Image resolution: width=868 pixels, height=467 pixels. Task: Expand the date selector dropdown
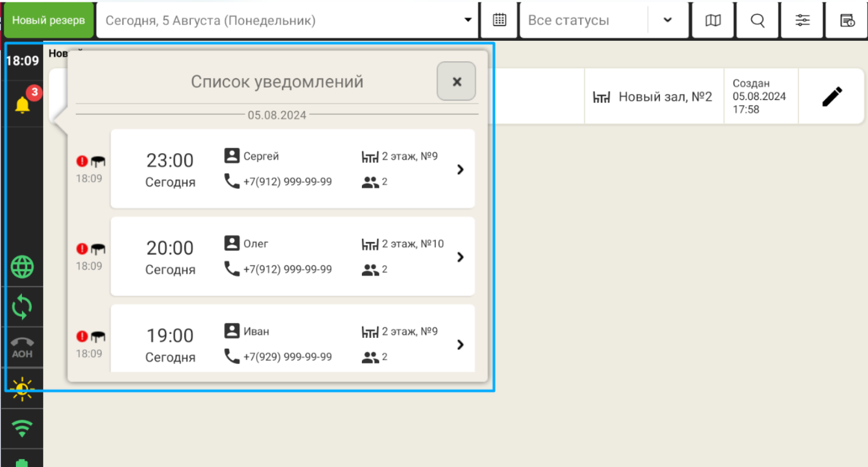468,20
